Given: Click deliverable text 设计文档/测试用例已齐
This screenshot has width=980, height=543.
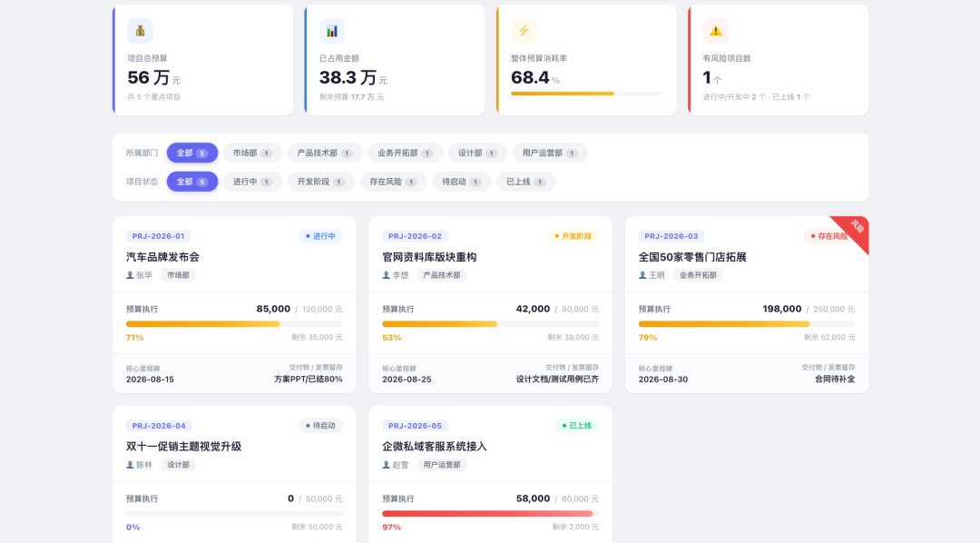Looking at the screenshot, I should click(x=557, y=379).
